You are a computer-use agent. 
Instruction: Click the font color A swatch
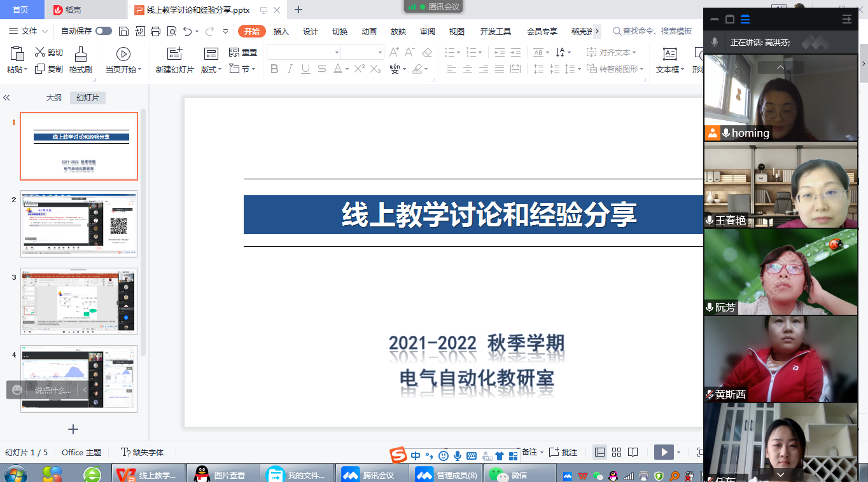click(x=338, y=69)
